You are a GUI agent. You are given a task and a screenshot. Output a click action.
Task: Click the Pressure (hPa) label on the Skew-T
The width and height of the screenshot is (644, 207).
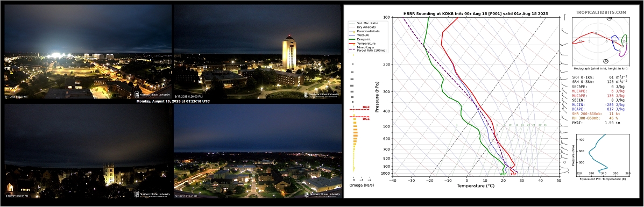click(x=378, y=97)
